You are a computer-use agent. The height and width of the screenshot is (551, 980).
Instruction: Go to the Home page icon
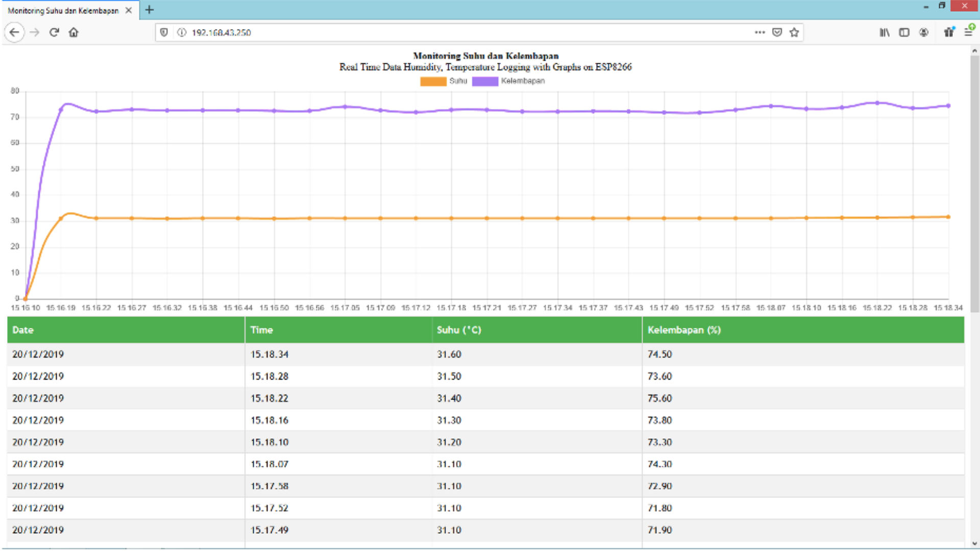click(x=73, y=33)
